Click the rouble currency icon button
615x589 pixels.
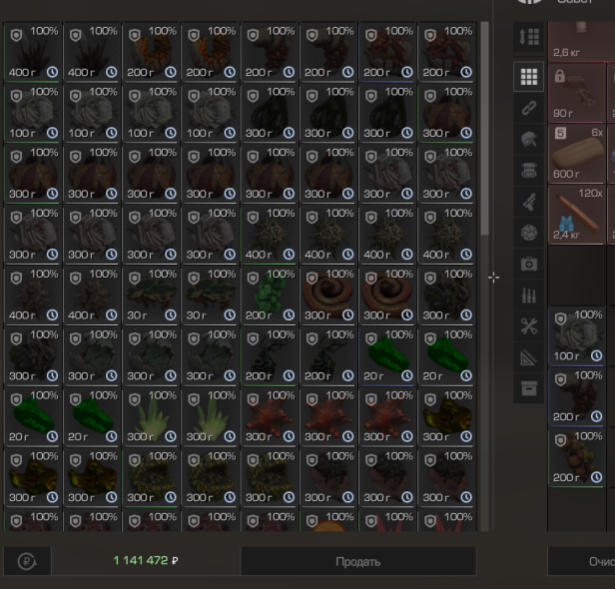tap(27, 561)
